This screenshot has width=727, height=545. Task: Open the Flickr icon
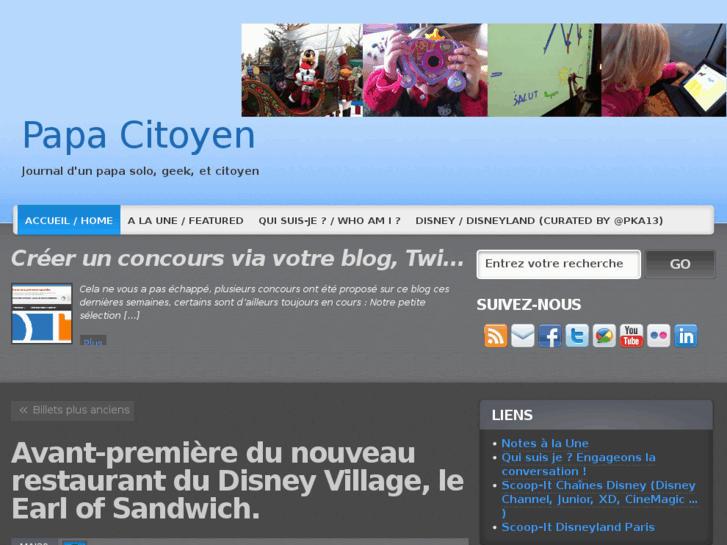click(658, 336)
